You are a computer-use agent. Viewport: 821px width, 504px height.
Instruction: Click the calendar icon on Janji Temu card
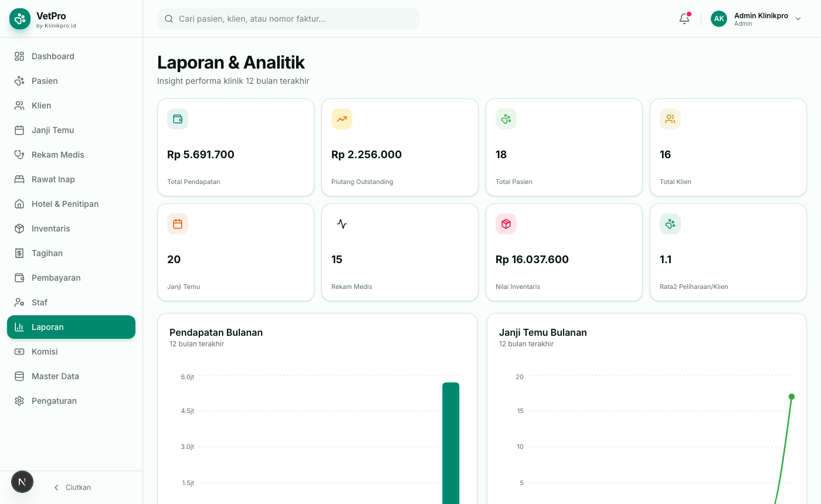pyautogui.click(x=178, y=224)
